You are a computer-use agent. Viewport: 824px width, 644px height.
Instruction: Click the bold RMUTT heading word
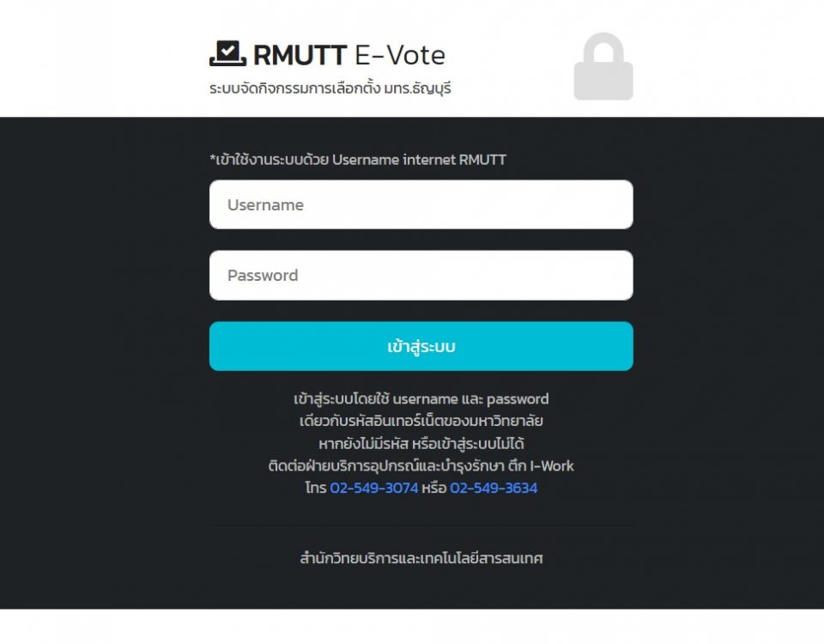300,55
